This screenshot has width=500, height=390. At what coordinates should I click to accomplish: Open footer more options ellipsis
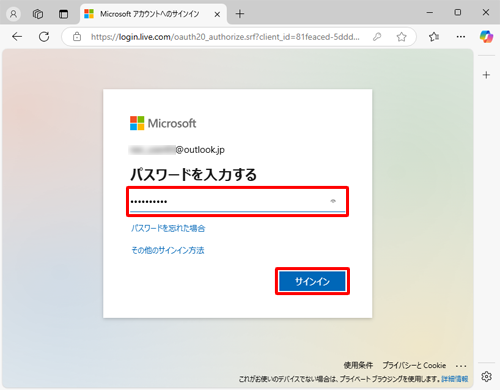tap(461, 366)
